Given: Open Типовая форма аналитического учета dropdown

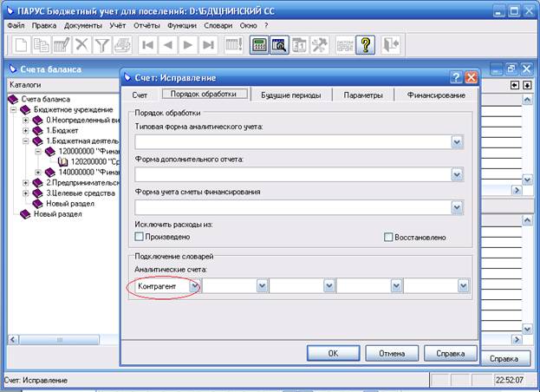Looking at the screenshot, I should [457, 142].
